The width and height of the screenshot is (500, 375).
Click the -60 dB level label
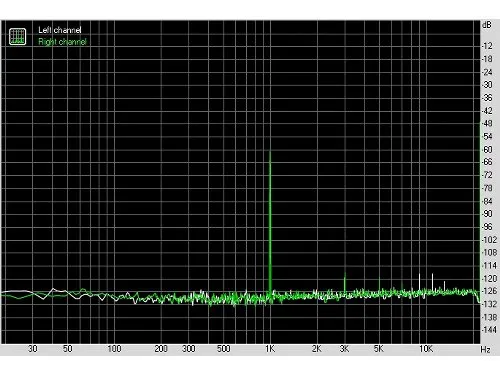[x=487, y=149]
